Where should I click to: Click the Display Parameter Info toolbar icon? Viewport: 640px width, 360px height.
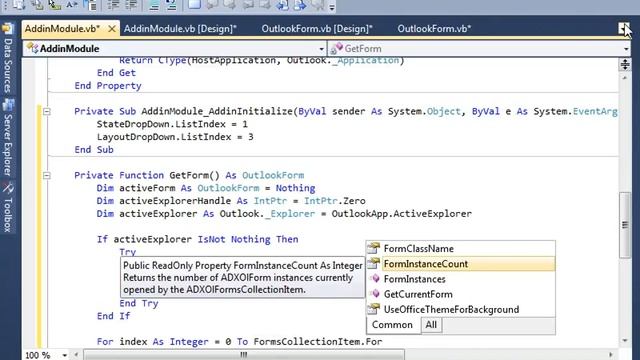click(x=37, y=5)
